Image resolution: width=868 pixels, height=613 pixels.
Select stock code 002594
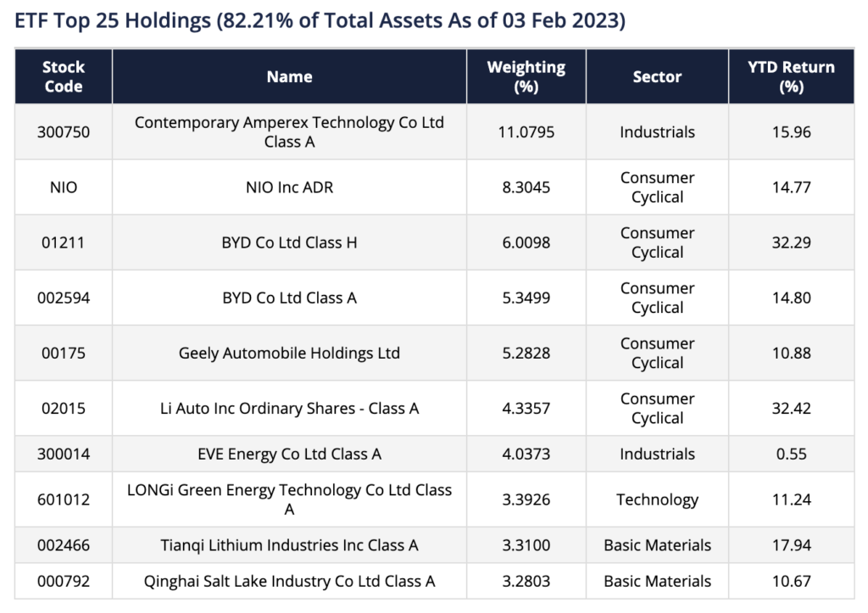point(64,298)
